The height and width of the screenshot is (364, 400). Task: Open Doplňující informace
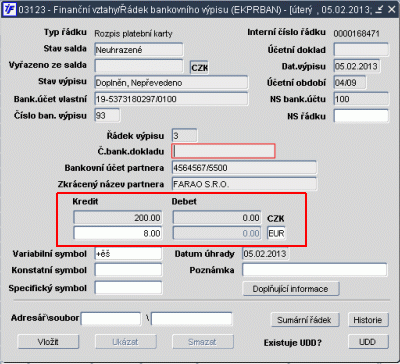click(x=291, y=289)
